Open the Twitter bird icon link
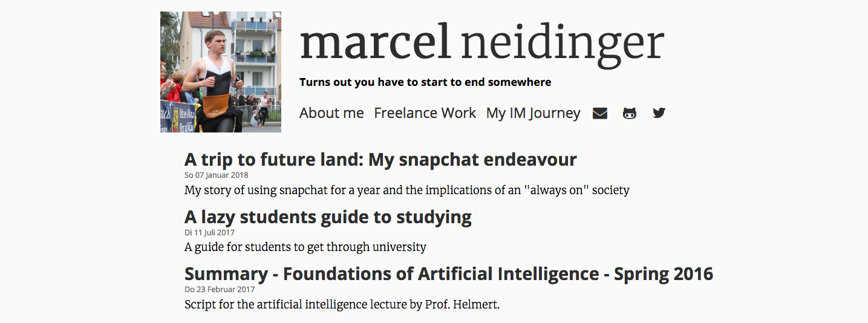 pos(659,113)
